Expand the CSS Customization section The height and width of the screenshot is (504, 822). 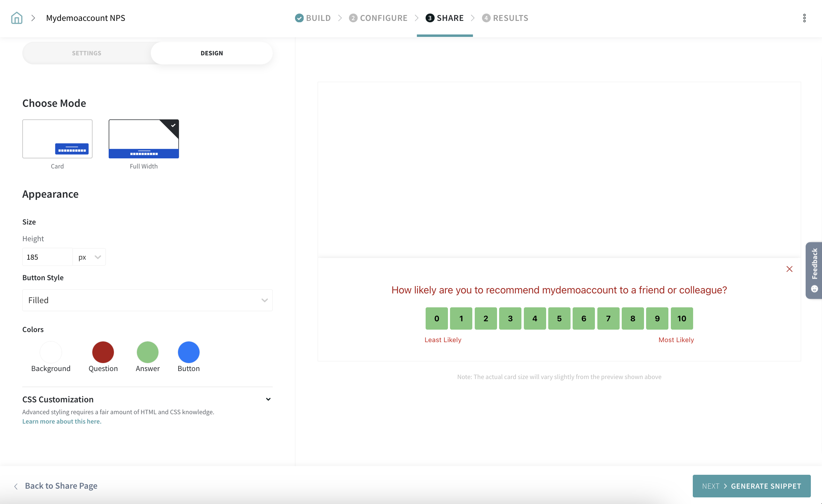click(x=268, y=399)
